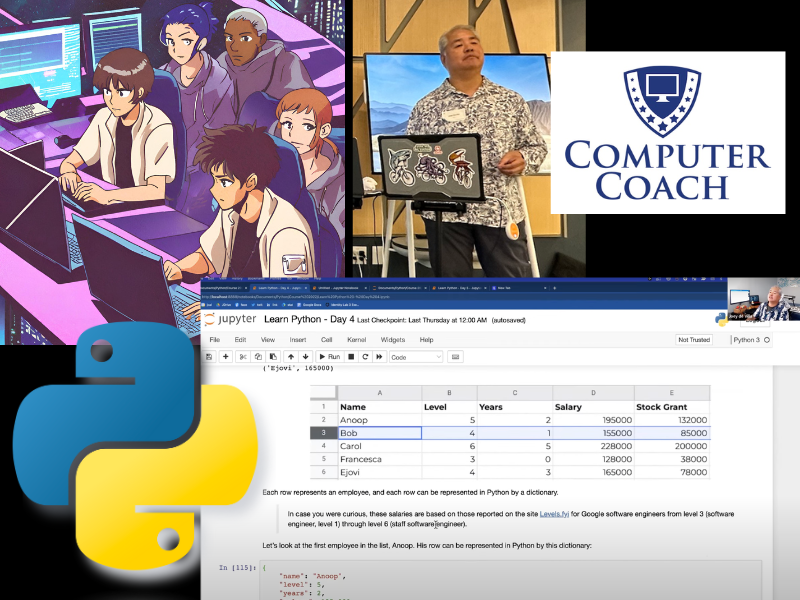Open a new browser tab with plus
The width and height of the screenshot is (800, 600).
pos(555,288)
